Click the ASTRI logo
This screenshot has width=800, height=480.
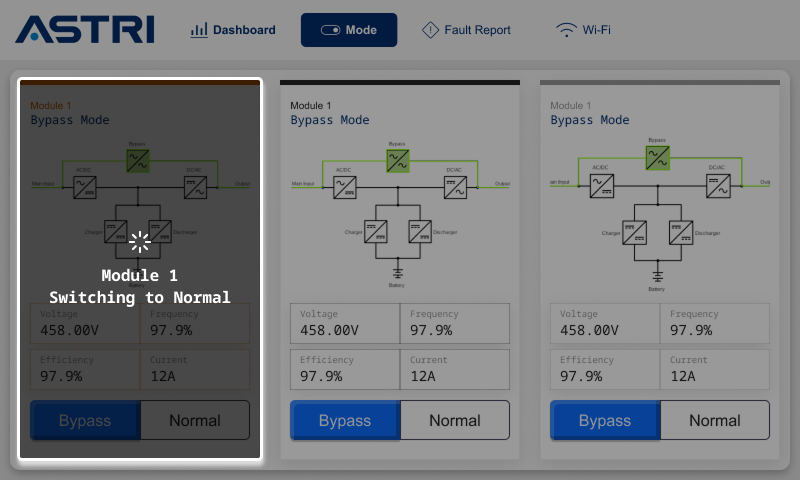[85, 30]
